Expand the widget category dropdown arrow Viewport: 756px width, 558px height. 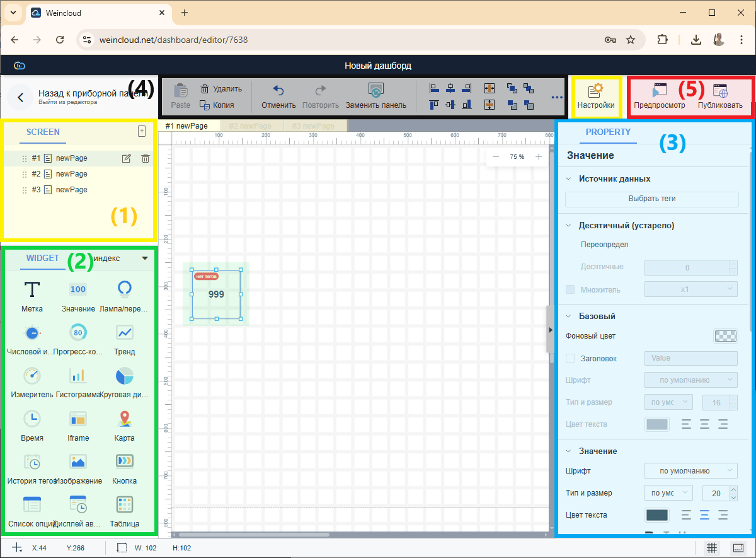(145, 258)
